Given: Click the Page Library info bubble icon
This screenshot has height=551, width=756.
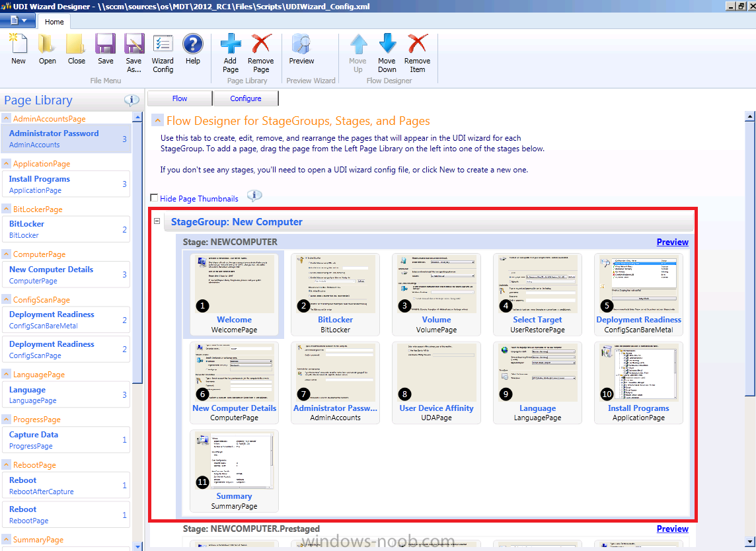Looking at the screenshot, I should (x=132, y=100).
